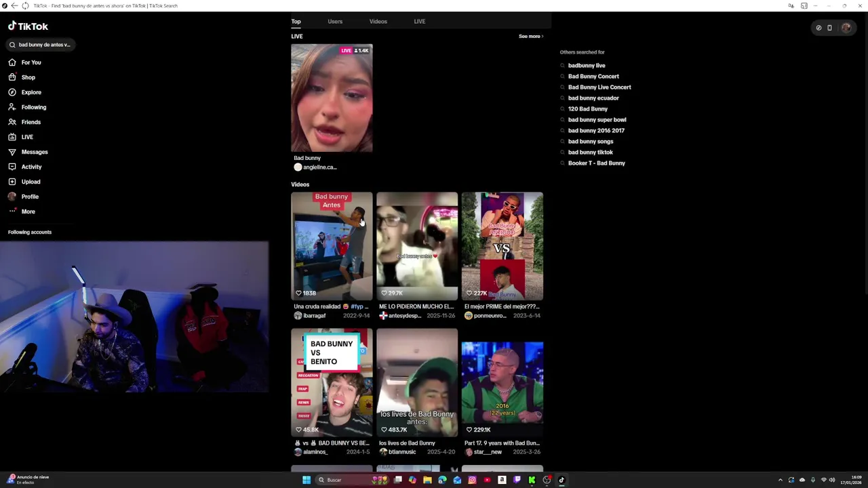Screen dimensions: 868x488
Task: Search suggestion 'Booker T - Bad Bunny'
Action: coord(597,163)
